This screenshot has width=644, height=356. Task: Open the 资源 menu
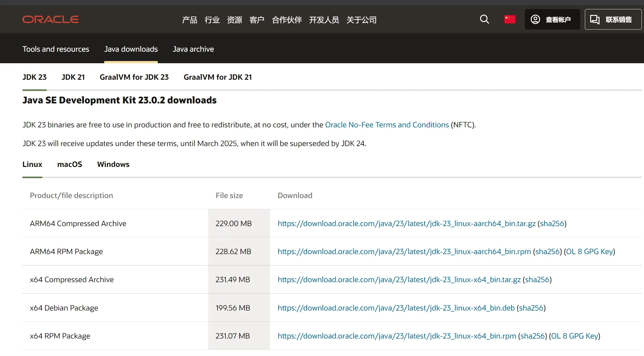(x=235, y=20)
